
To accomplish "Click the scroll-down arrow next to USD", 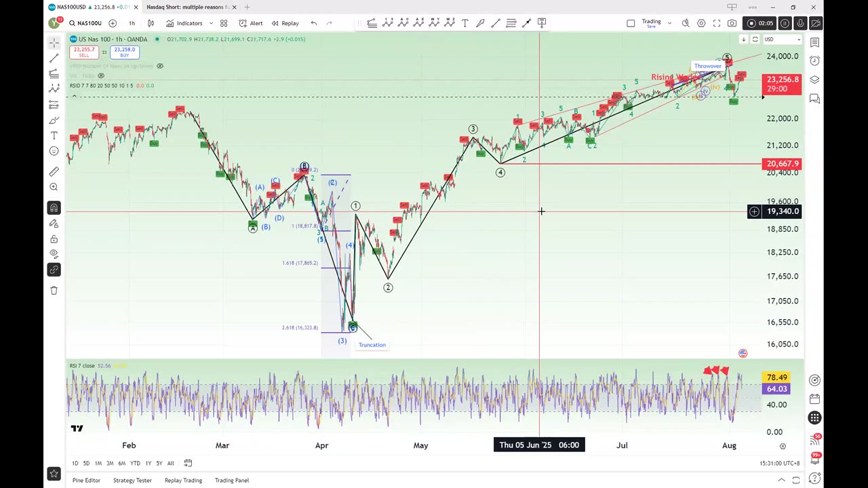I will 743,39.
